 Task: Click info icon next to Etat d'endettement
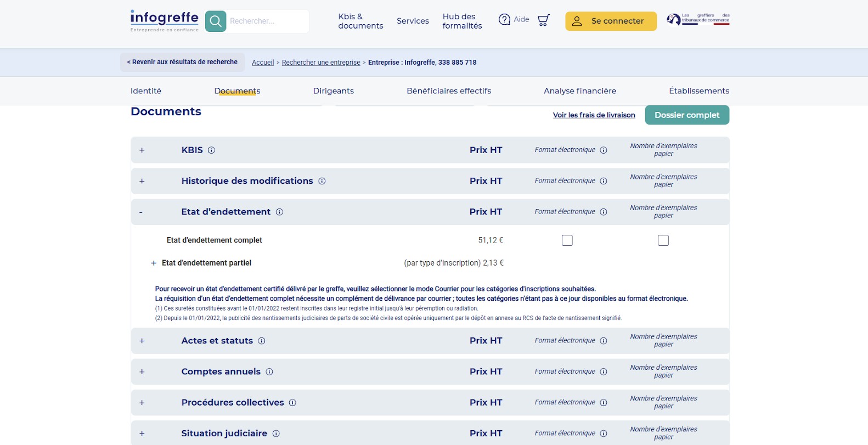click(279, 212)
